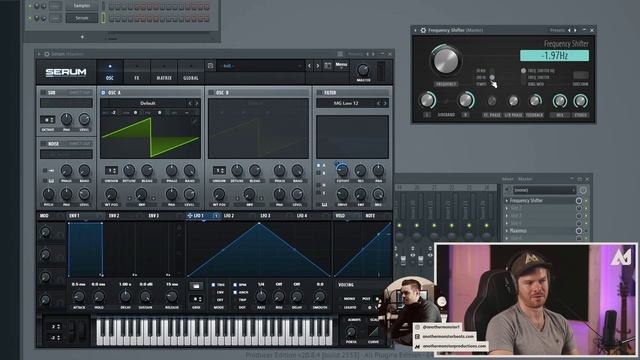Toggle the LFO ANCH checkbox
Screen dimensions: 640x360
point(235,292)
